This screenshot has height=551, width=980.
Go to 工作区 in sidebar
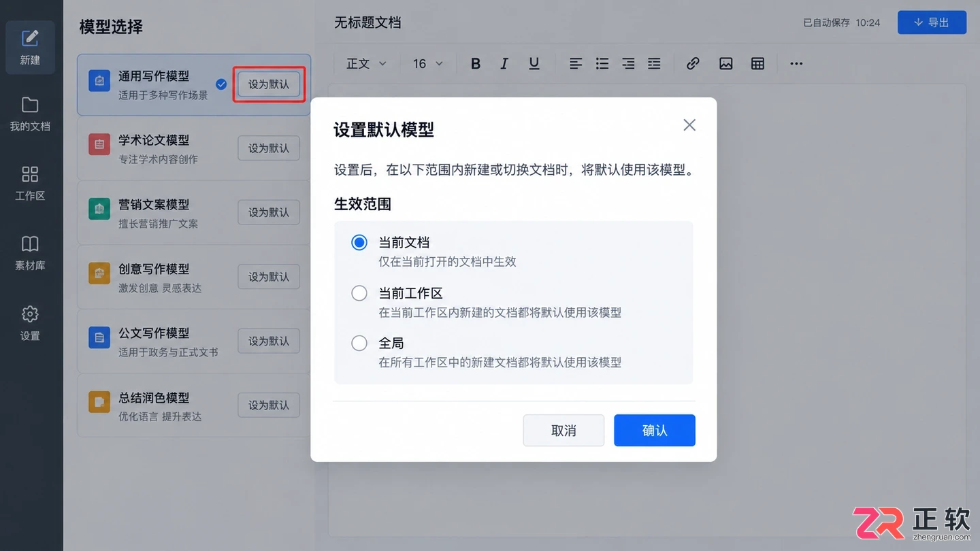30,183
